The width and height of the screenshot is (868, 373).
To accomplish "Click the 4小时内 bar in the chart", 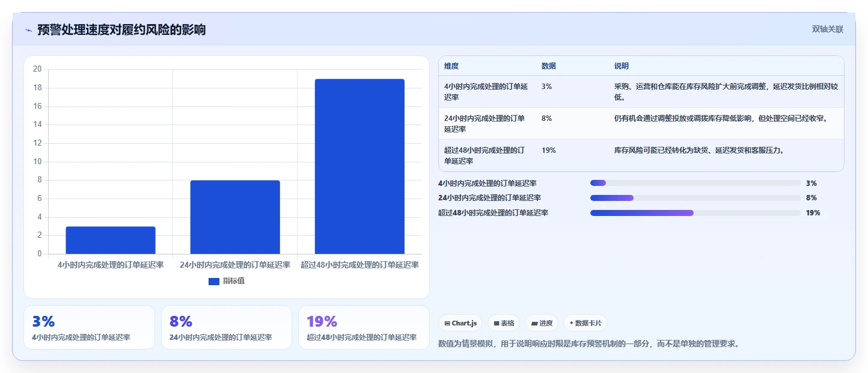I will (111, 240).
